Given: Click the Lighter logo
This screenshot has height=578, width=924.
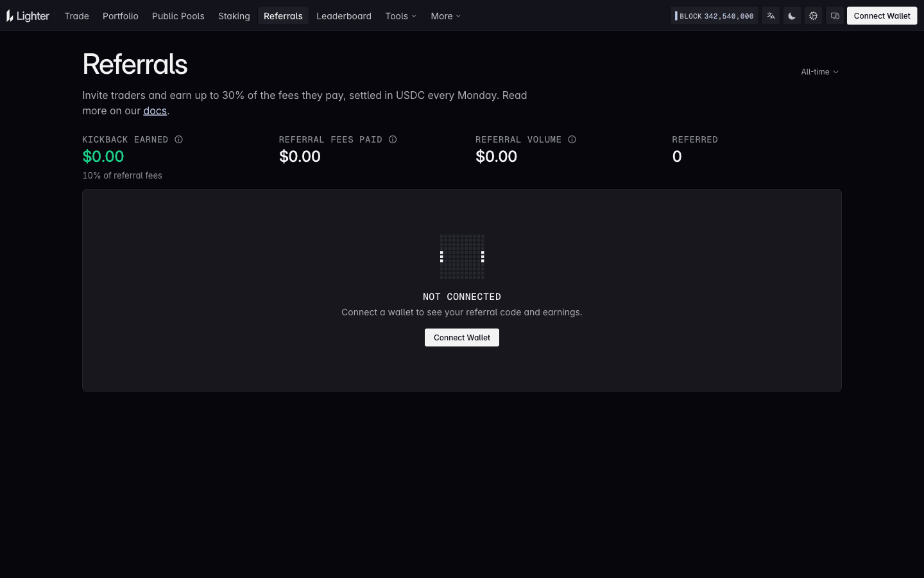Looking at the screenshot, I should click(28, 16).
